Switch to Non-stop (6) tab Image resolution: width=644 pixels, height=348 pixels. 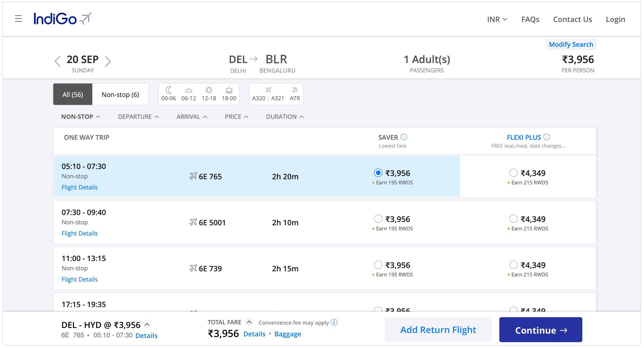(x=120, y=95)
